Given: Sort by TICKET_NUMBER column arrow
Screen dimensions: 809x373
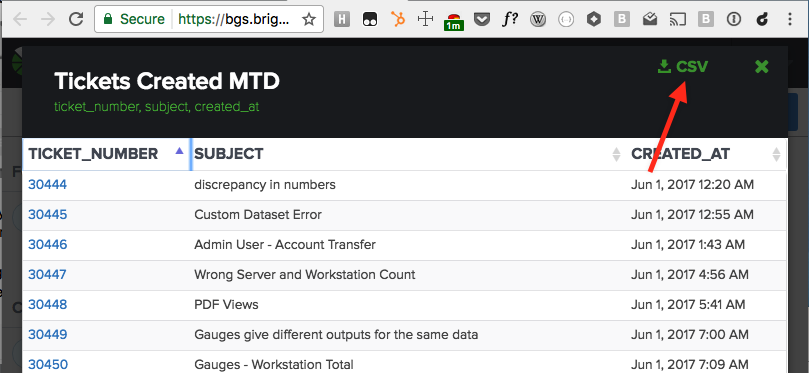Looking at the screenshot, I should tap(179, 151).
